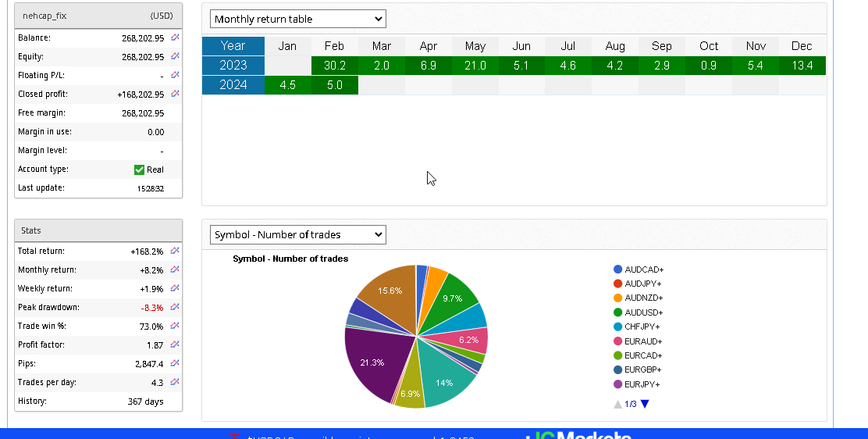Viewport: 868px width, 439px height.
Task: Open chart icon for Floating P/L
Action: click(175, 75)
